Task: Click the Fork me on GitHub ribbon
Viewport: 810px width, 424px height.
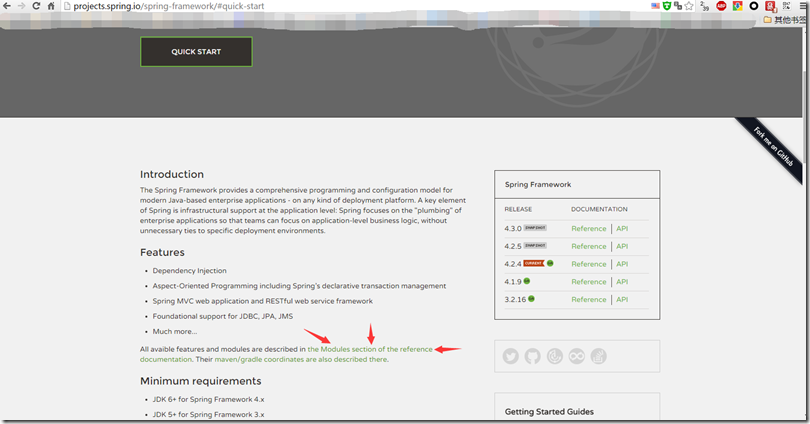Action: tap(772, 147)
